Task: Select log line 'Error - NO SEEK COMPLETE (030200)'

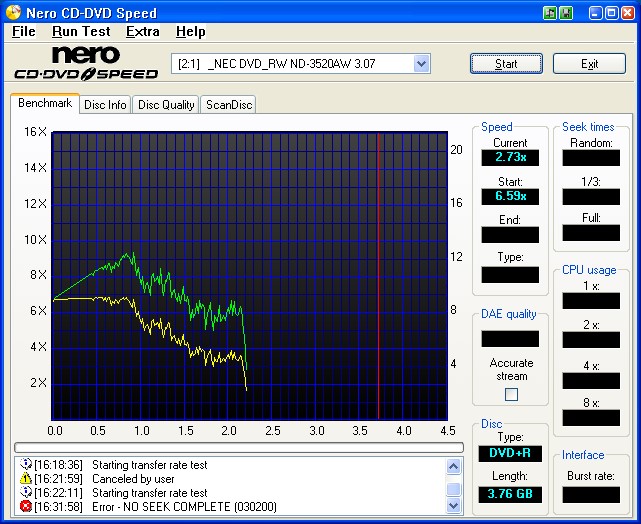Action: [184, 506]
